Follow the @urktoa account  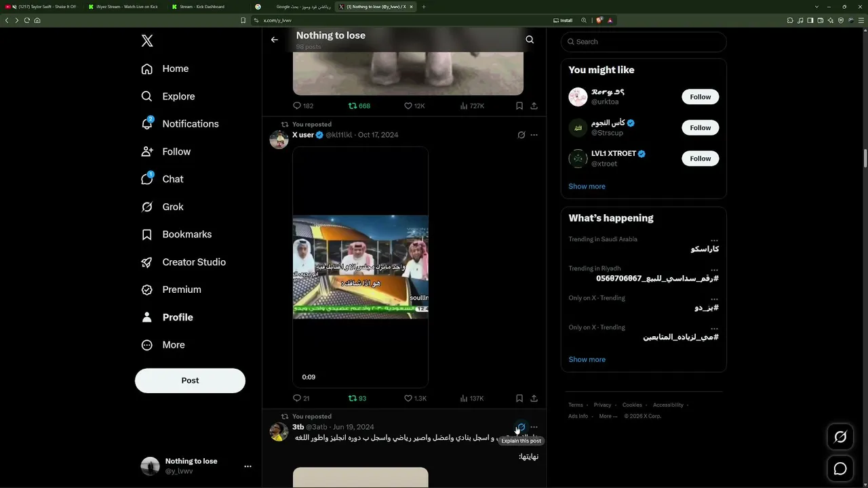701,97
